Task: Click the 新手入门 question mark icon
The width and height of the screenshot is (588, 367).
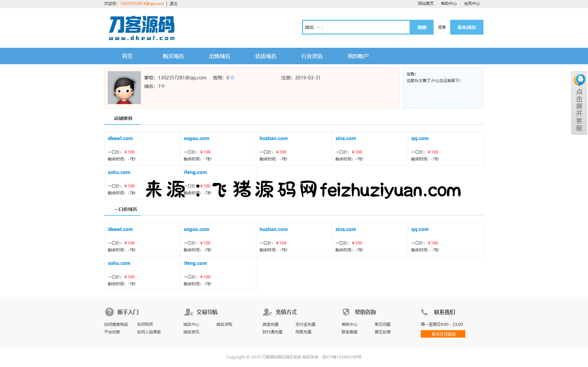Action: 109,312
